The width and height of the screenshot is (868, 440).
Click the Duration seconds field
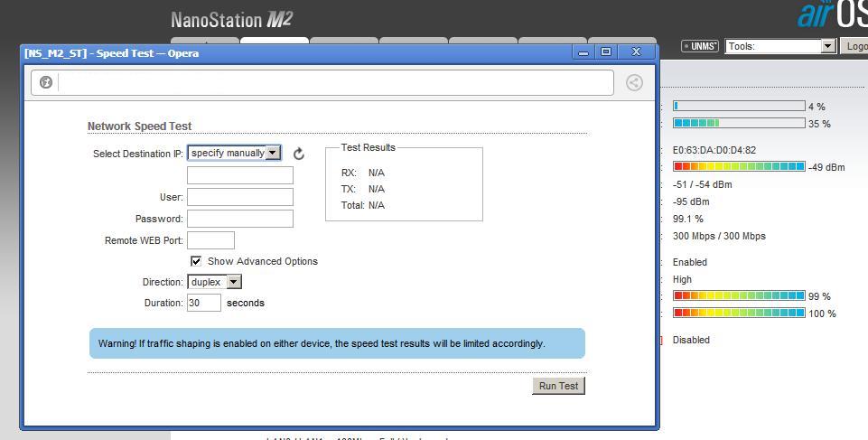point(204,303)
